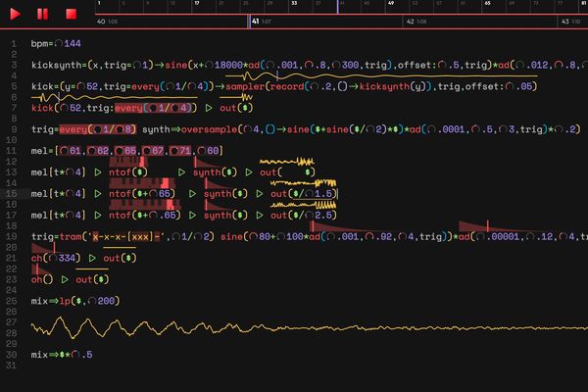Click the knob before 334 in ch(334)

[53, 258]
